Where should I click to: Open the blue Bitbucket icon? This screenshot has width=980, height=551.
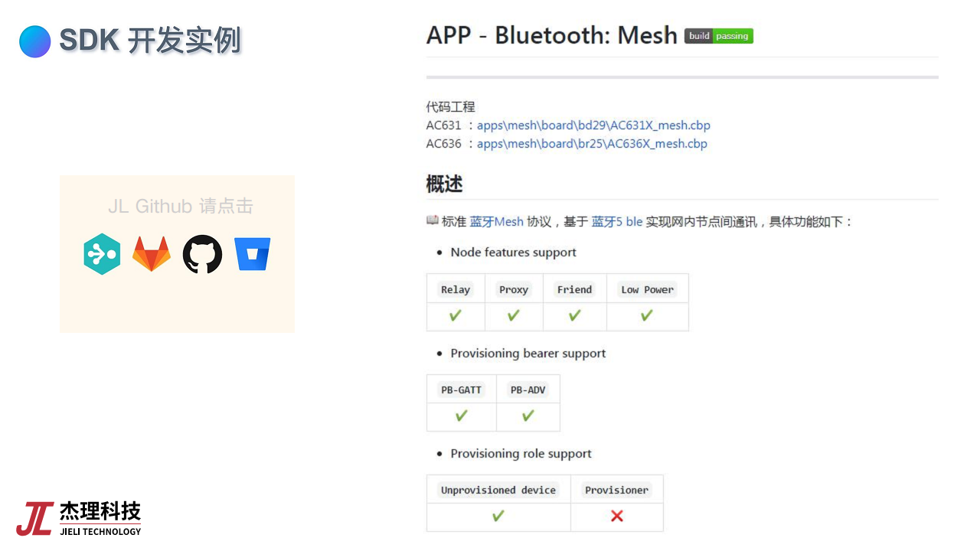pyautogui.click(x=253, y=254)
